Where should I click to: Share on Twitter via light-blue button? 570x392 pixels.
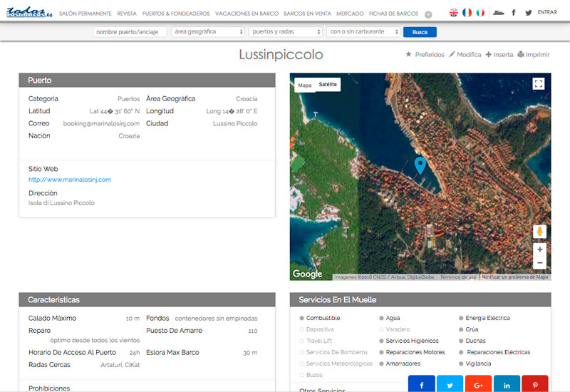tap(450, 383)
